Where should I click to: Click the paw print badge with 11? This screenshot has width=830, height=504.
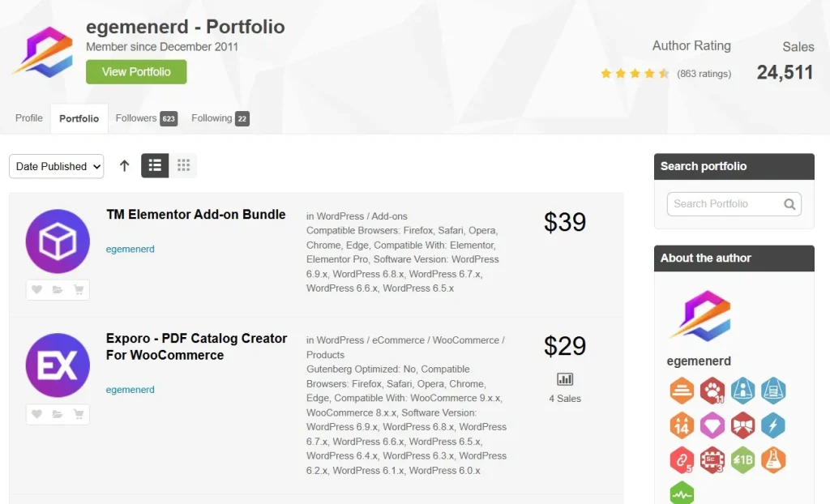[712, 391]
